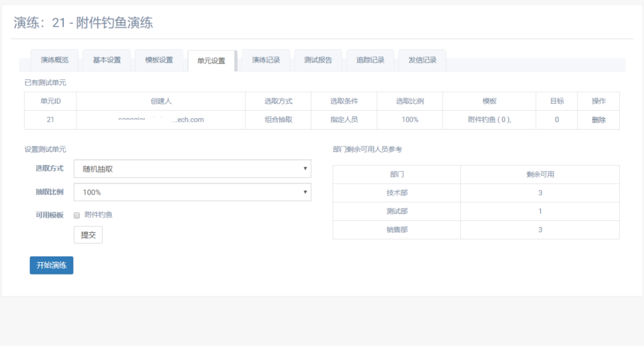Click the 附件钓鱼 ( 0 ) template cell

(489, 120)
